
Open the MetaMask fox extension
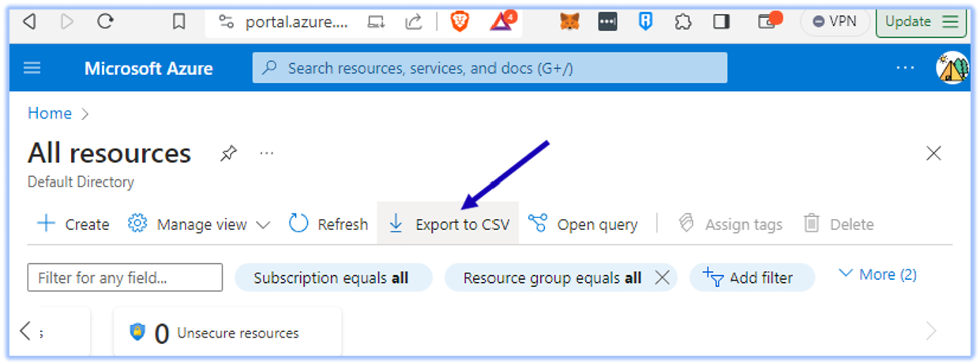pyautogui.click(x=569, y=21)
